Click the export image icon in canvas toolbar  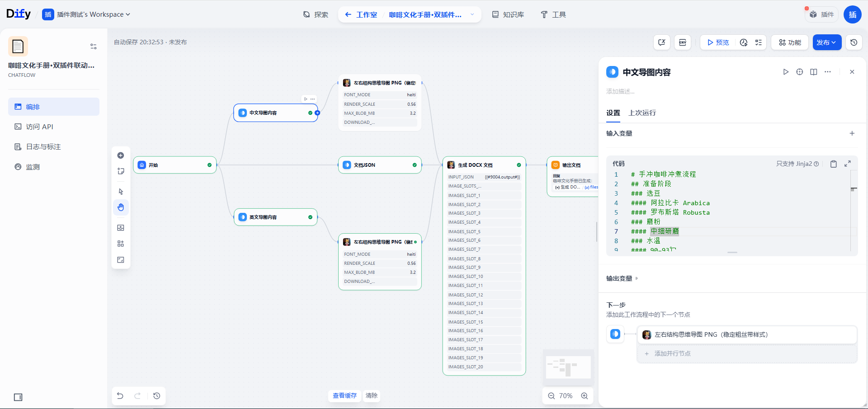pos(121,228)
